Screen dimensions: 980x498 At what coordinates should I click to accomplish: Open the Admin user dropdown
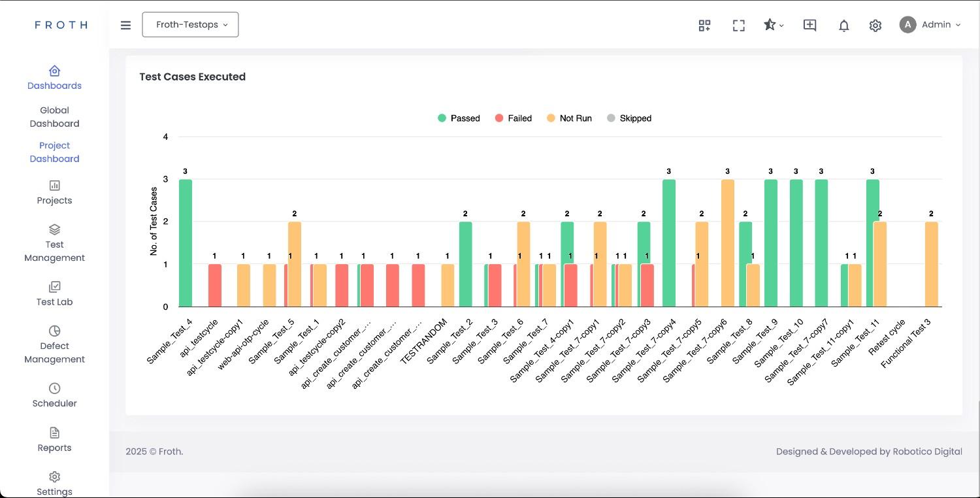coord(930,25)
